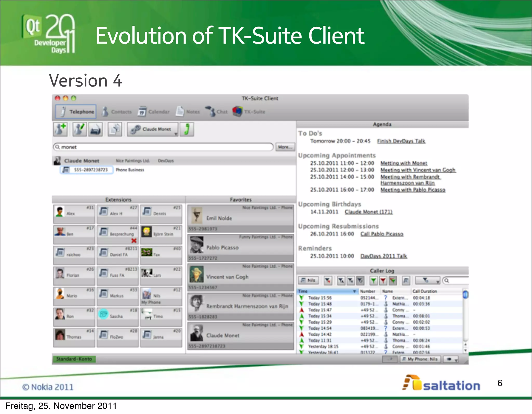The width and height of the screenshot is (532, 414).
Task: Select extension Besprechung #44
Action: [x=117, y=235]
